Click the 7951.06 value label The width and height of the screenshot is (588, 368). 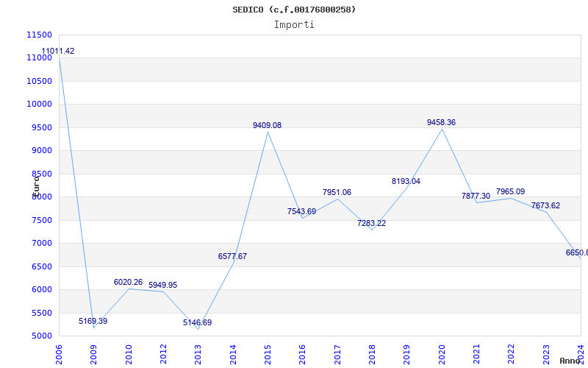point(337,192)
